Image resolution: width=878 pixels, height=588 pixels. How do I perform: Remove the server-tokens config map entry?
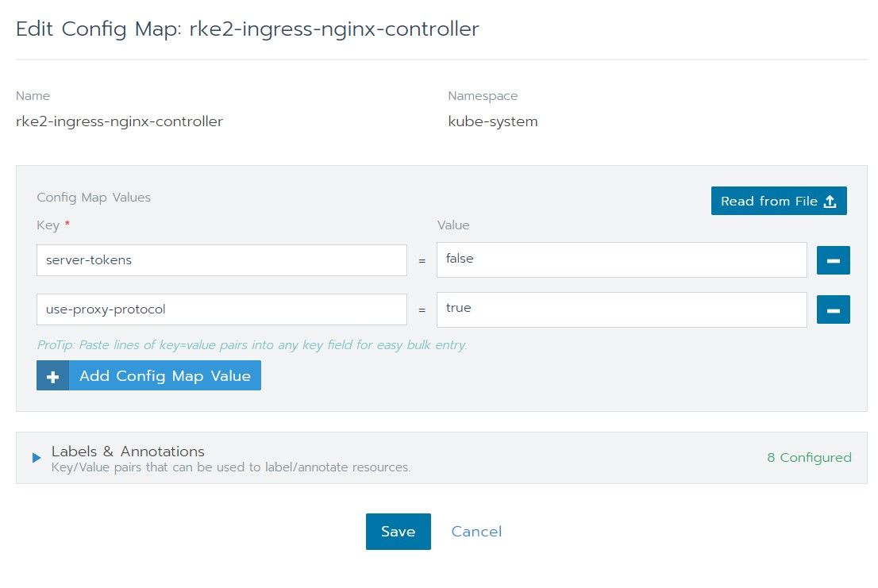pyautogui.click(x=834, y=260)
